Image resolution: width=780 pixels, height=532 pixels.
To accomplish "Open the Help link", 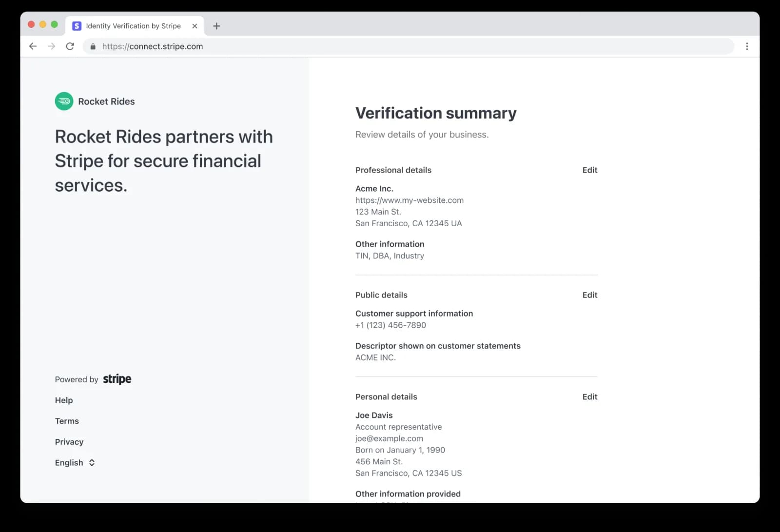I will point(64,400).
